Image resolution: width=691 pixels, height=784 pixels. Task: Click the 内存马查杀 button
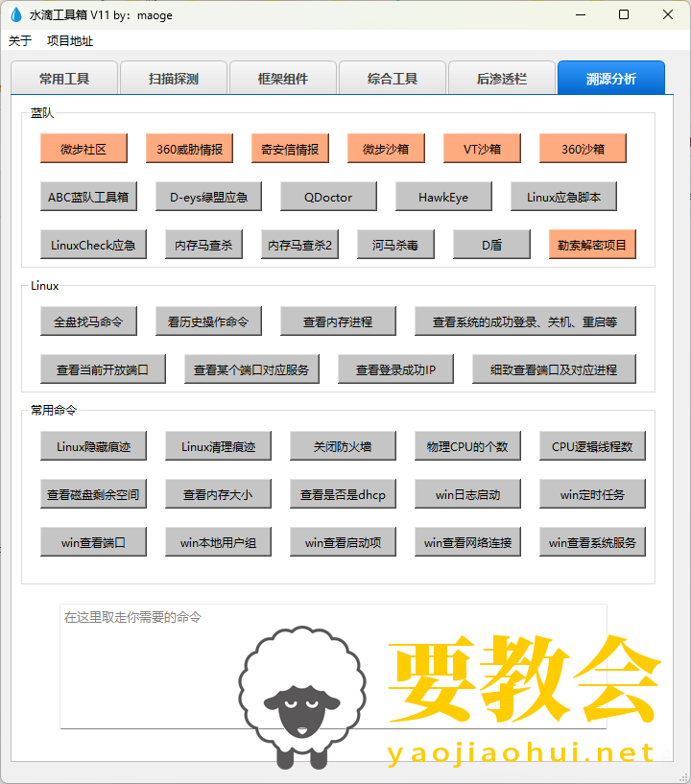[204, 245]
